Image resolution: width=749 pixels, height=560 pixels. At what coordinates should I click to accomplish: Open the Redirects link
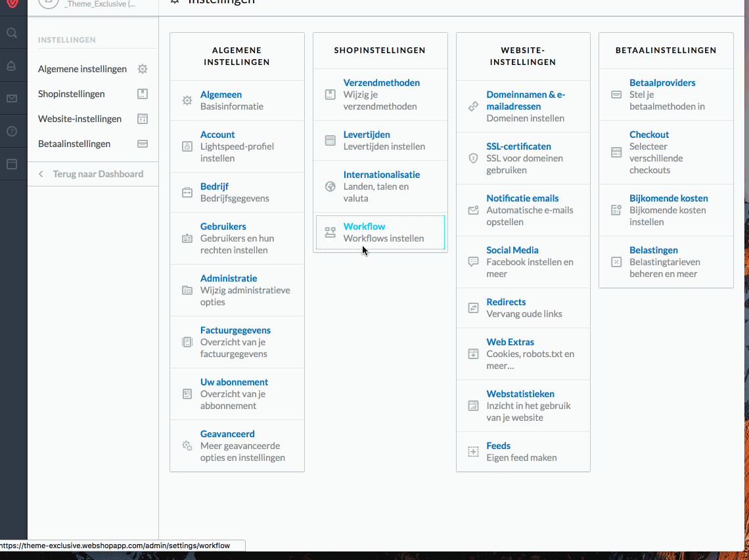[506, 302]
